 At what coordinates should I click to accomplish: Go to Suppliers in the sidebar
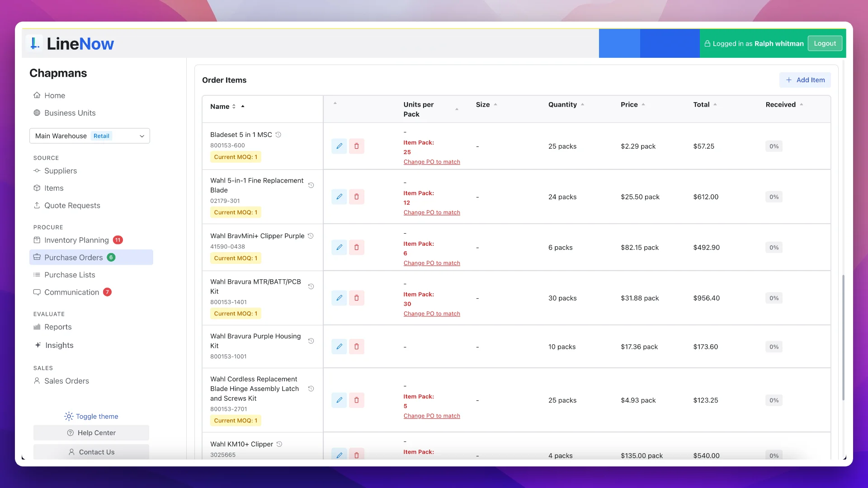click(x=61, y=171)
